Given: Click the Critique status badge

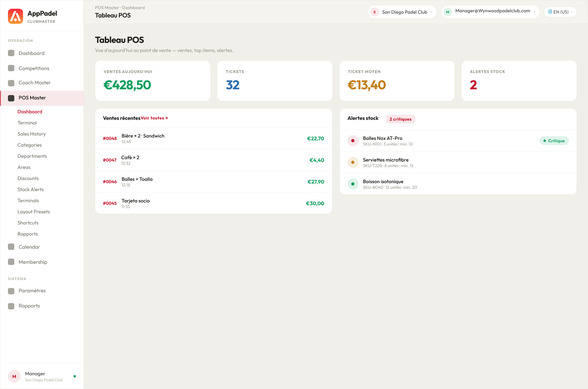Looking at the screenshot, I should coord(554,141).
